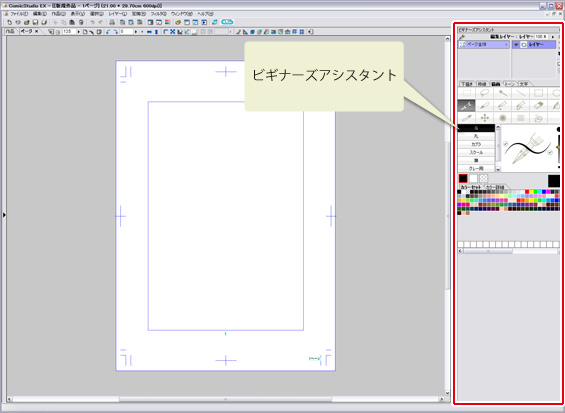Select the highlighted pen tool
Viewport: 565px width, 413px height.
tap(467, 106)
